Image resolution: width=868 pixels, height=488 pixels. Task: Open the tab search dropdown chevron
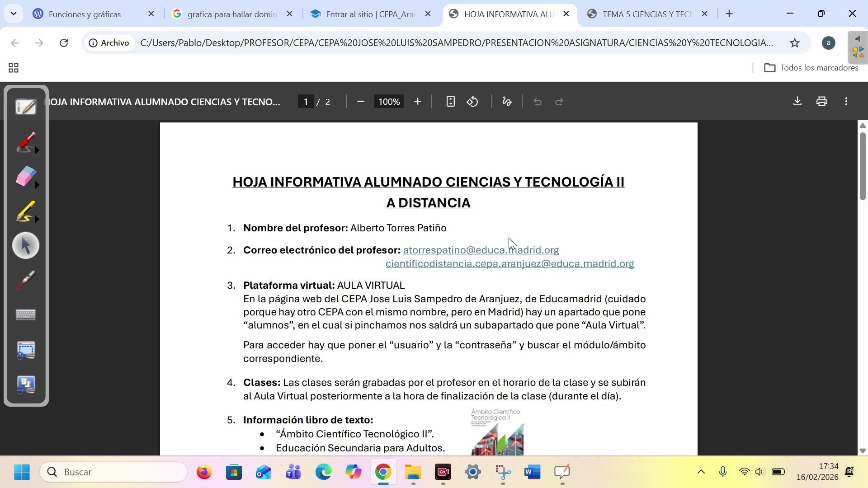tap(14, 14)
